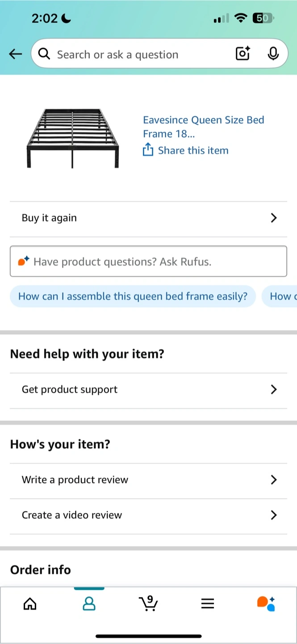Launch the Rufus assistant icon in bottom bar
297x644 pixels.
pyautogui.click(x=266, y=604)
